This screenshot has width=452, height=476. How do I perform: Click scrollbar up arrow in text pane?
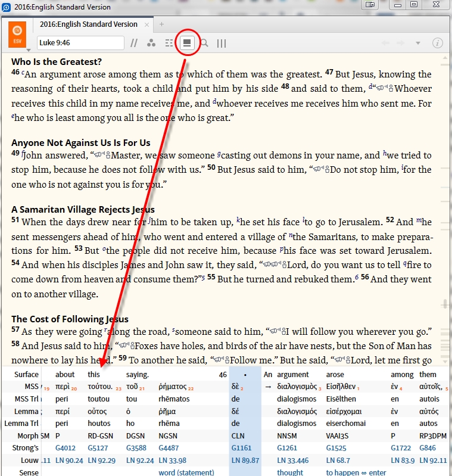coord(445,57)
